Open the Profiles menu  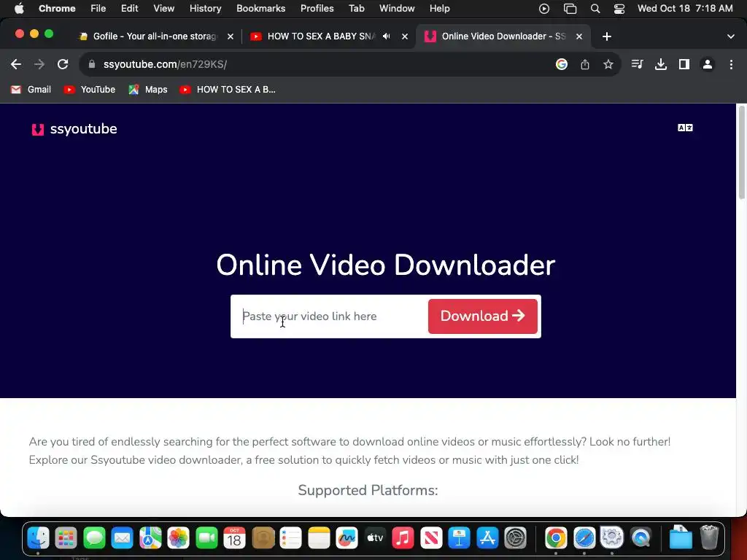317,9
